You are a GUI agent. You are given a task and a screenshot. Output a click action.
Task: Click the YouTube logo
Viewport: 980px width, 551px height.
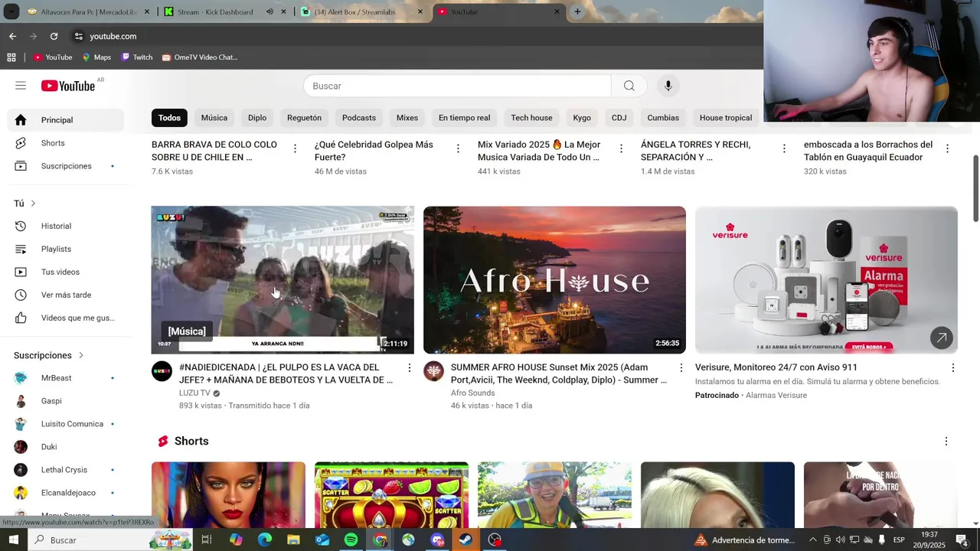pyautogui.click(x=68, y=86)
